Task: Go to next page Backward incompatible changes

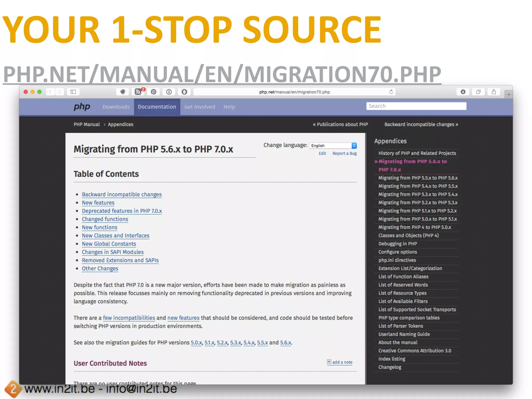Action: coord(421,124)
